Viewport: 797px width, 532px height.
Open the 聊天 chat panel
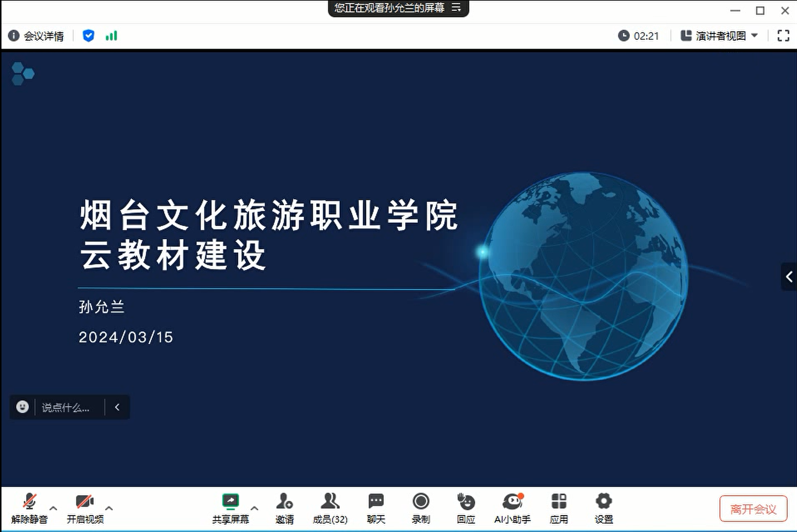coord(376,508)
